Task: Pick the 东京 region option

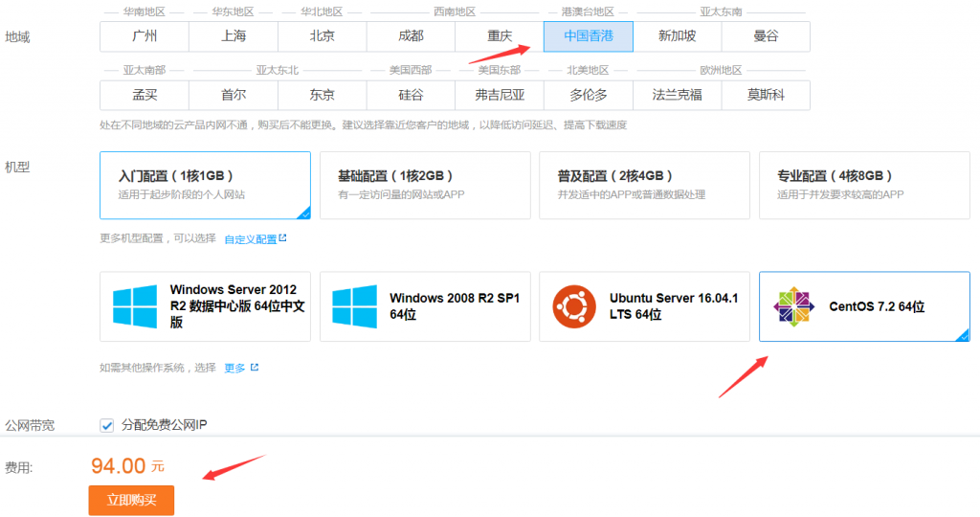Action: [322, 95]
